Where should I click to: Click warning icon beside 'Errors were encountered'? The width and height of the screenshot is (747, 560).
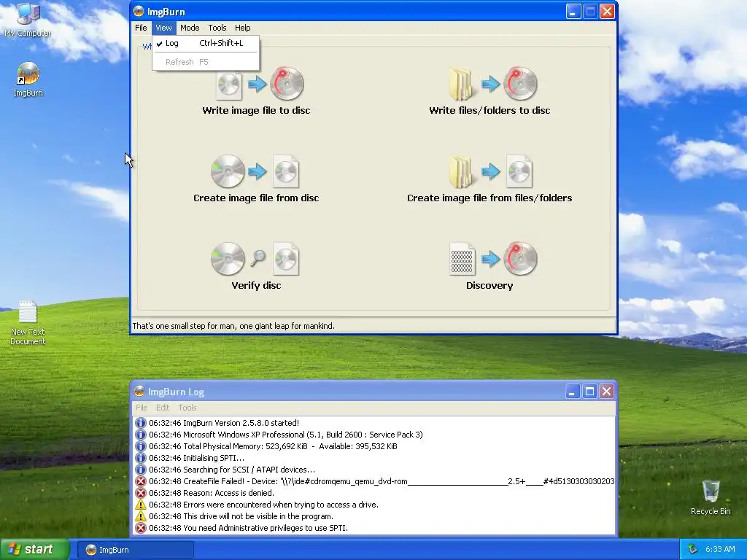(x=141, y=505)
